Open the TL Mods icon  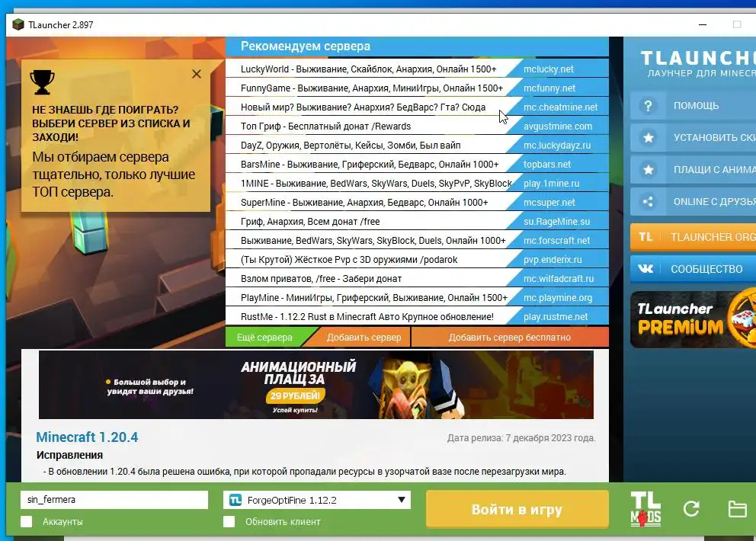click(x=645, y=509)
